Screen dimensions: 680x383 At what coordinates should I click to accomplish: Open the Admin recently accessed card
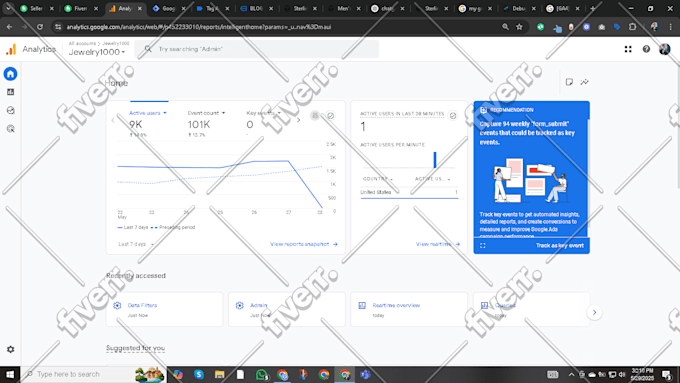[287, 309]
